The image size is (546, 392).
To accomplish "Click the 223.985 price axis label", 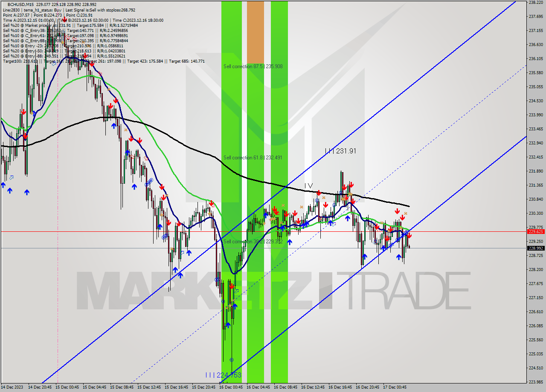I will 536,382.
